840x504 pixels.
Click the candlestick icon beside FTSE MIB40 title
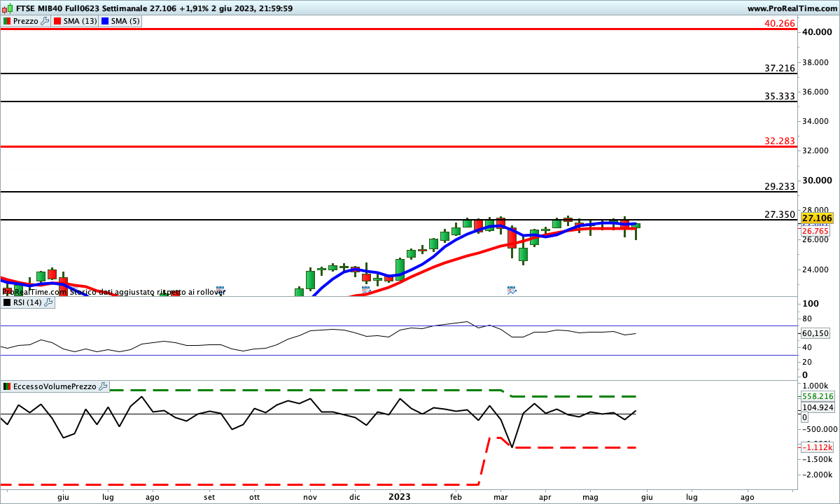point(6,8)
